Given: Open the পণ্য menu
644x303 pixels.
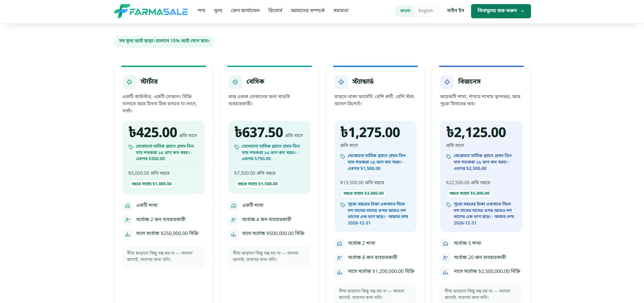Looking at the screenshot, I should click(201, 10).
